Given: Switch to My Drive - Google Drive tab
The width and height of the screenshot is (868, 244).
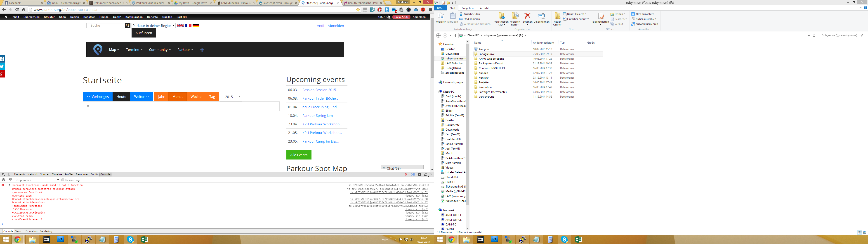Looking at the screenshot, I should tap(193, 3).
